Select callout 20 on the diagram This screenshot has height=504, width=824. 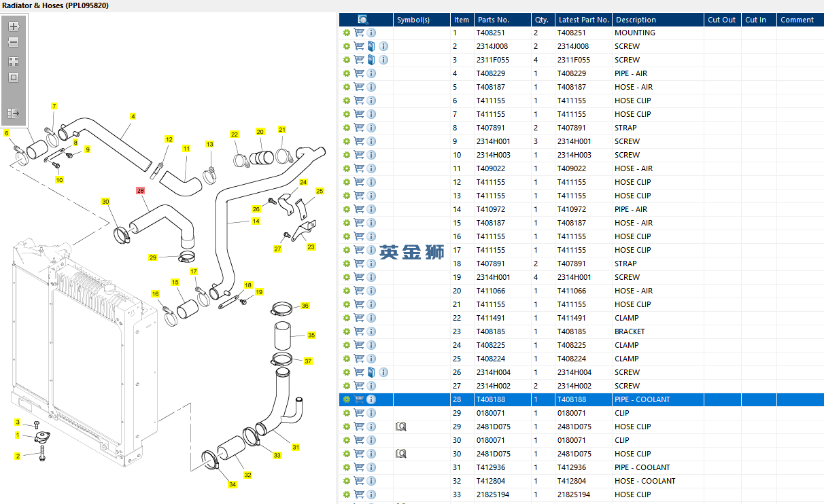[x=260, y=132]
